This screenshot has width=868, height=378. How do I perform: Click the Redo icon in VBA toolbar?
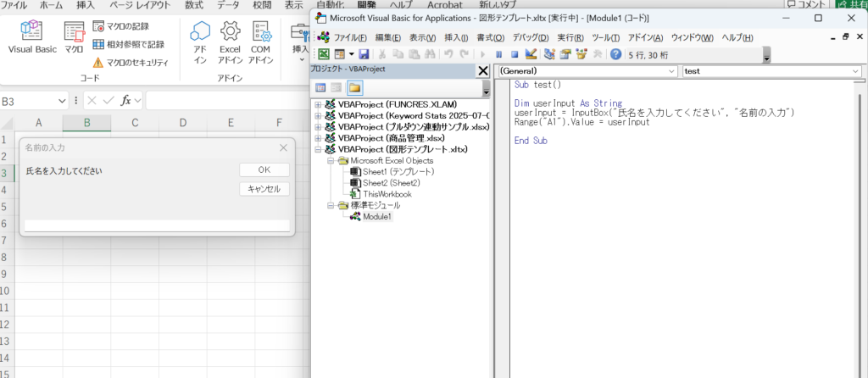click(x=465, y=54)
